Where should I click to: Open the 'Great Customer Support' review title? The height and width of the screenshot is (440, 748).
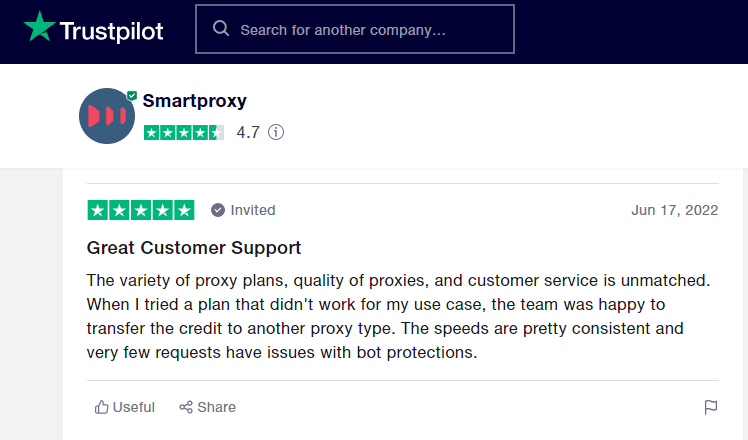[x=194, y=248]
